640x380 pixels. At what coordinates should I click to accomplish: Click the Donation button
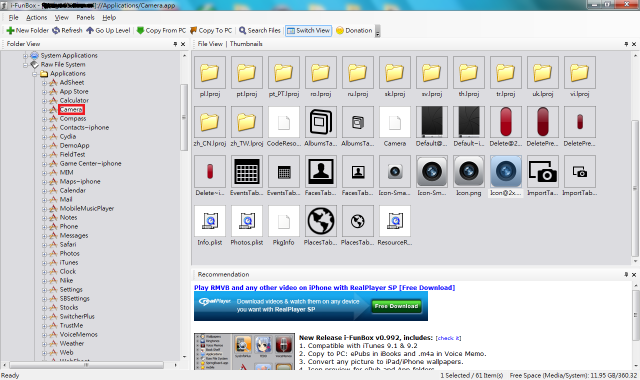354,31
